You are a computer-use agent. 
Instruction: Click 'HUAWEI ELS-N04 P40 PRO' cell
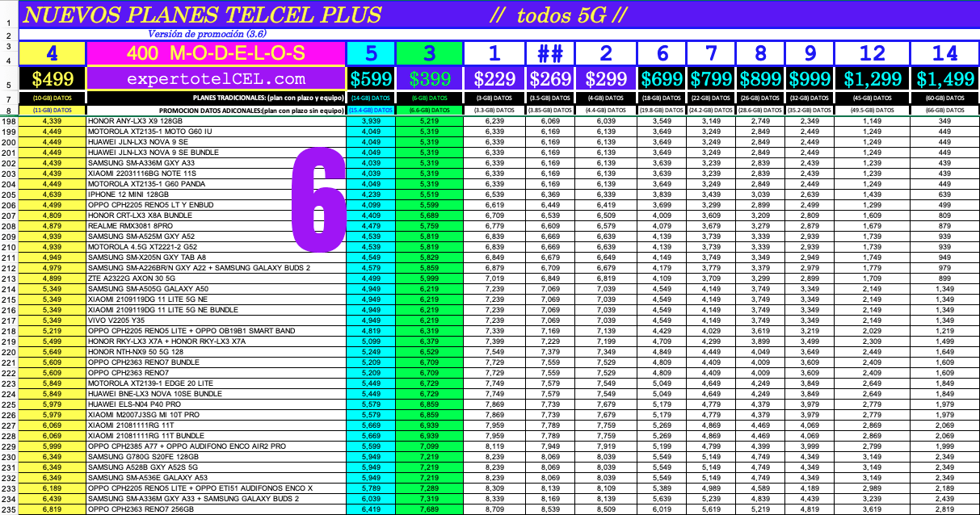tap(216, 404)
